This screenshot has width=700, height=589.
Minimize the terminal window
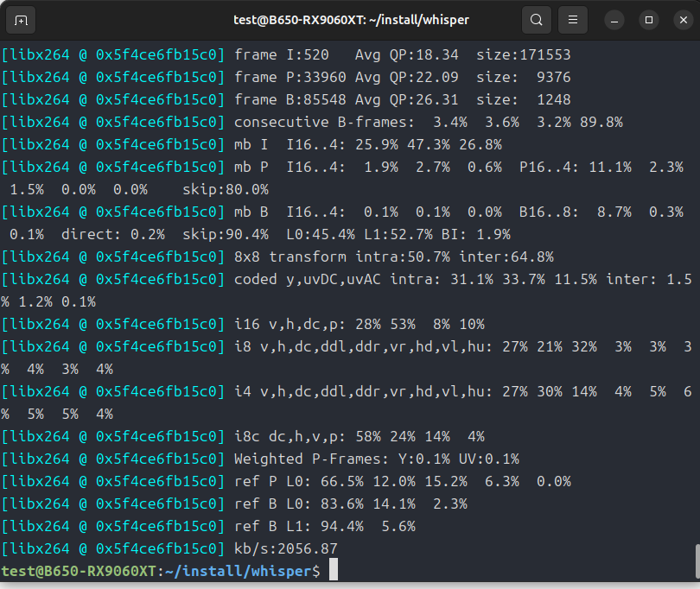click(614, 19)
